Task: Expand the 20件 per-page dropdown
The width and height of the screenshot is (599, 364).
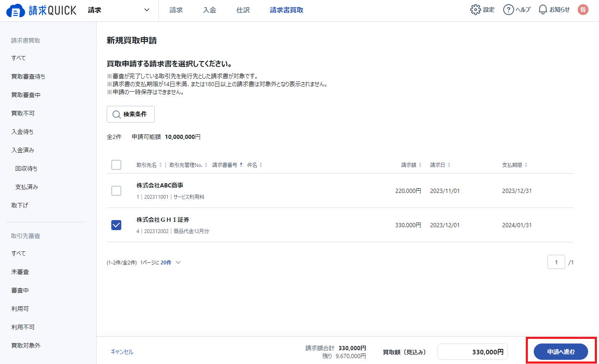Action: pos(170,263)
